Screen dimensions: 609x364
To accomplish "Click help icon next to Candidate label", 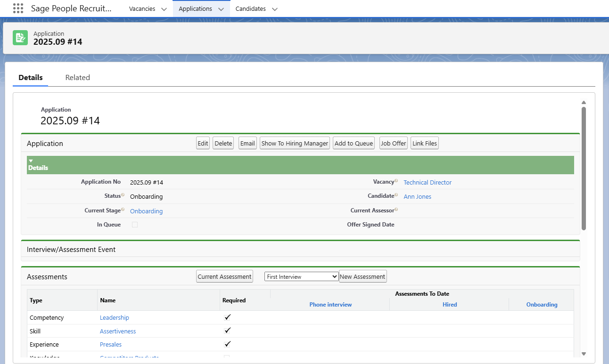I will click(396, 195).
